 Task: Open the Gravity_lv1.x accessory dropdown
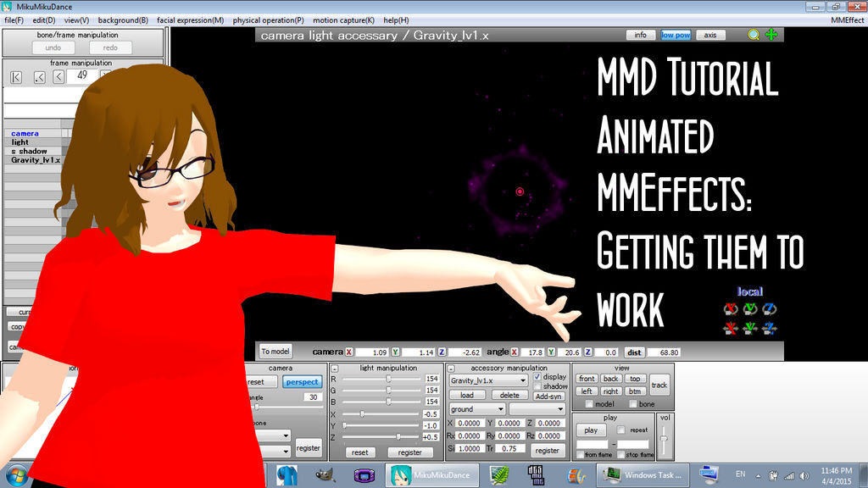click(x=488, y=380)
